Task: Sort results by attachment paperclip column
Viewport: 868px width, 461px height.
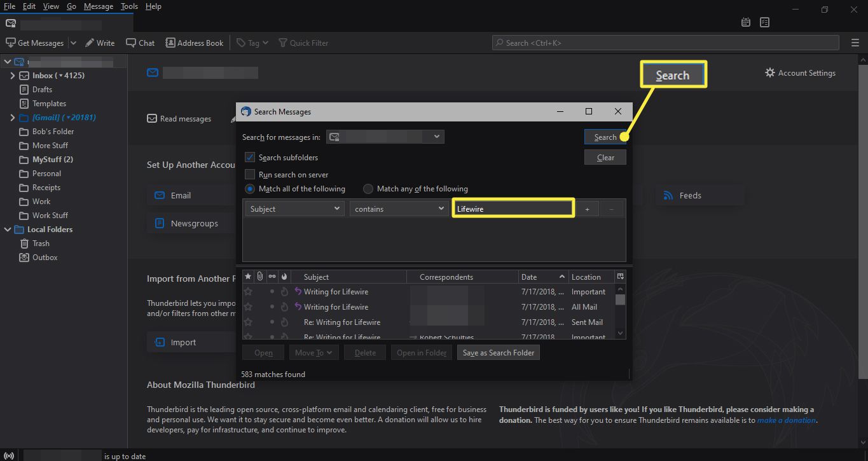Action: (x=260, y=277)
